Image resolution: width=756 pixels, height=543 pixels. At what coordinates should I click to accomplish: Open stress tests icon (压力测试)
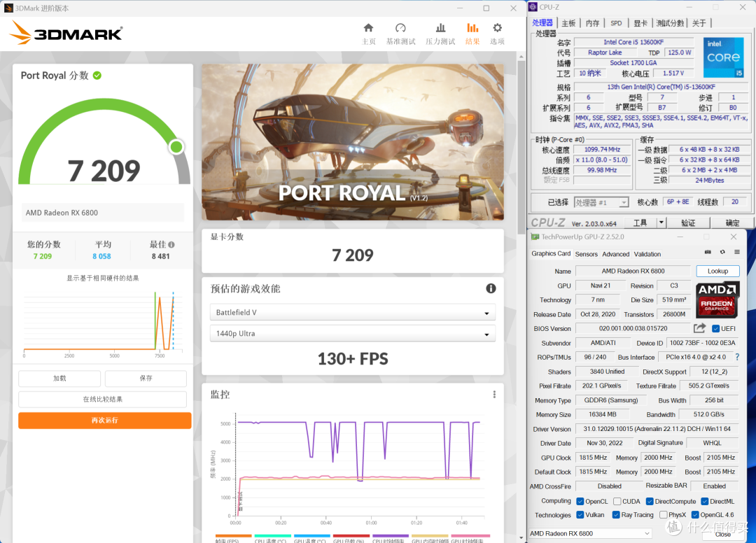tap(440, 28)
